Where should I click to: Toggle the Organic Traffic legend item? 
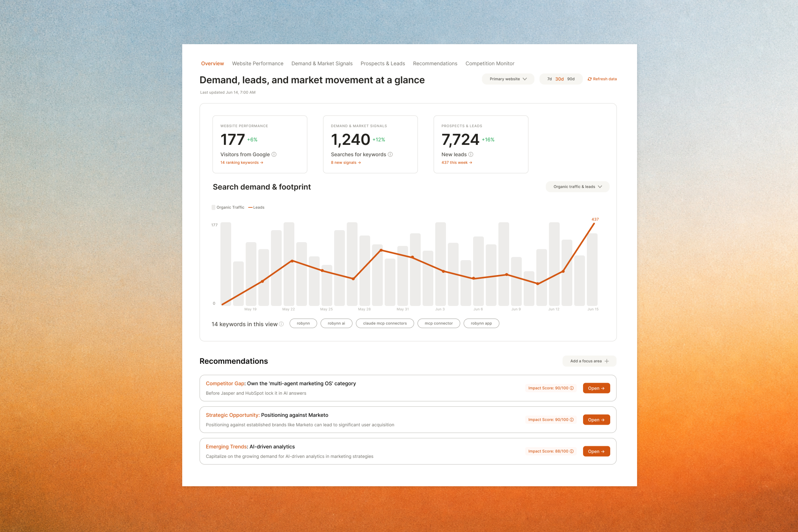pyautogui.click(x=228, y=207)
